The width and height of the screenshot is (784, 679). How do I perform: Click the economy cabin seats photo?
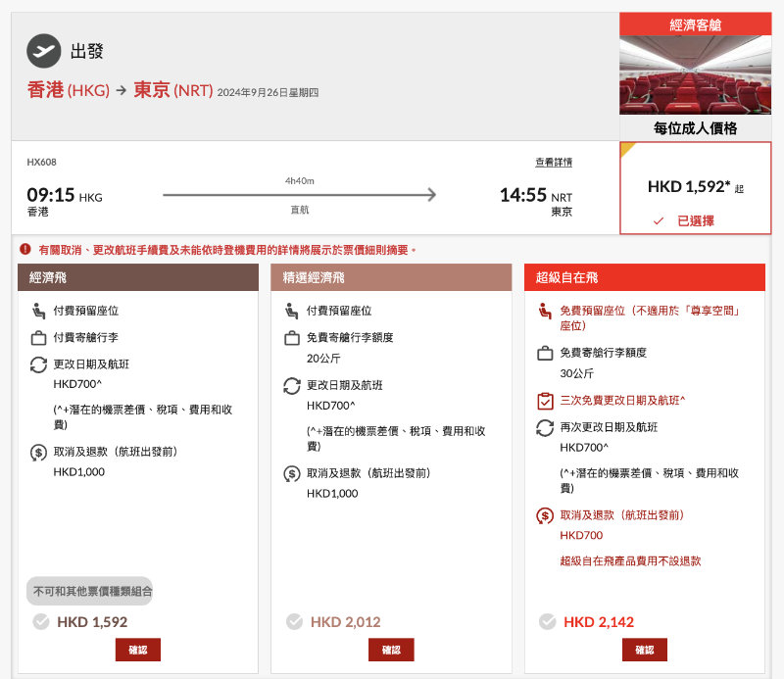(x=696, y=75)
